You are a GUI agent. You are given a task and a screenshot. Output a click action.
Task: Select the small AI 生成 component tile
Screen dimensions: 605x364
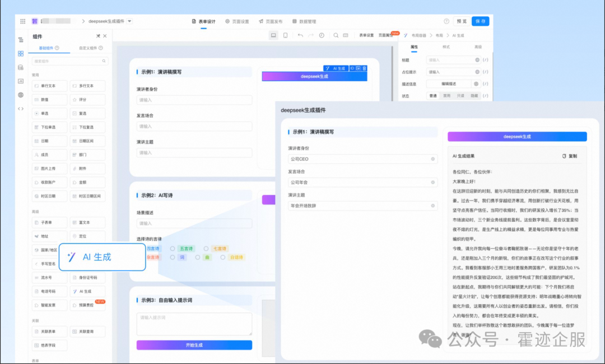coord(87,292)
